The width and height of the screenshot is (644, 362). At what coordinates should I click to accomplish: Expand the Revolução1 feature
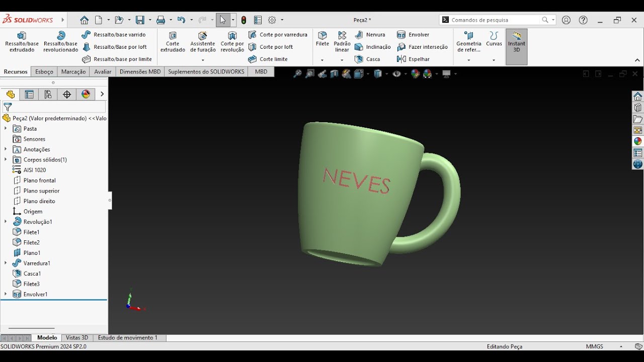pyautogui.click(x=6, y=222)
